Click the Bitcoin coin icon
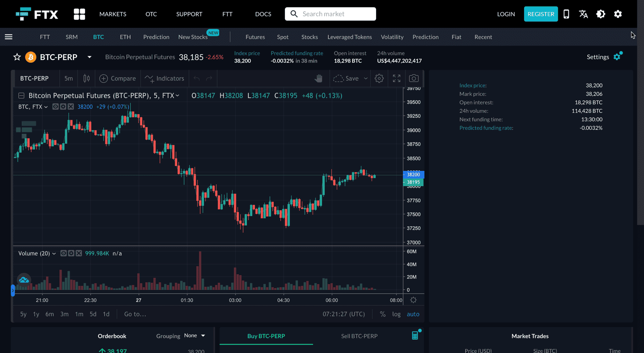This screenshot has width=644, height=353. click(x=30, y=57)
